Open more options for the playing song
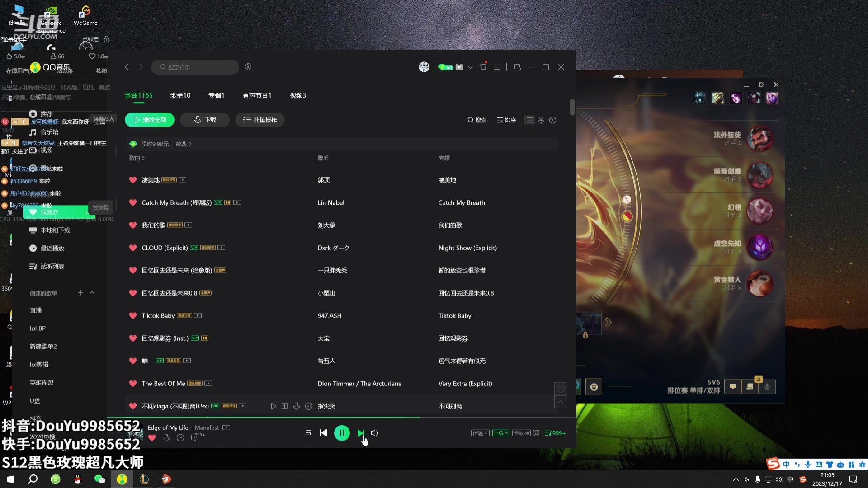This screenshot has height=488, width=868. click(180, 437)
